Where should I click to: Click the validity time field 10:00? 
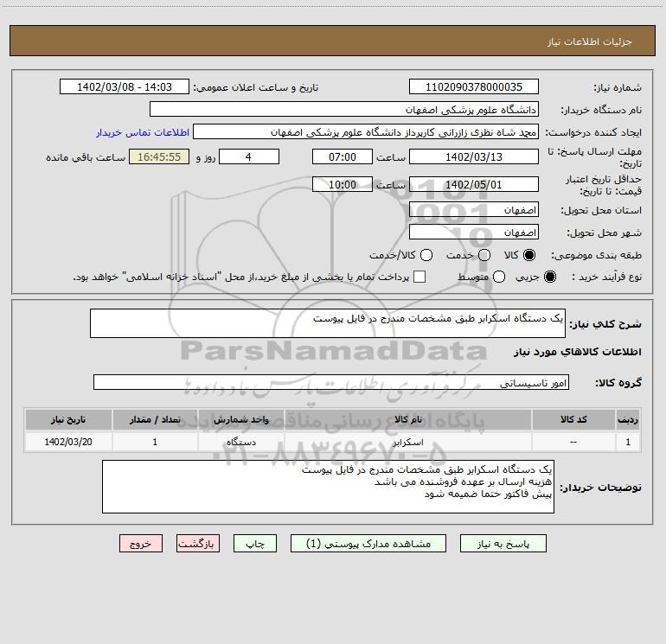[343, 185]
